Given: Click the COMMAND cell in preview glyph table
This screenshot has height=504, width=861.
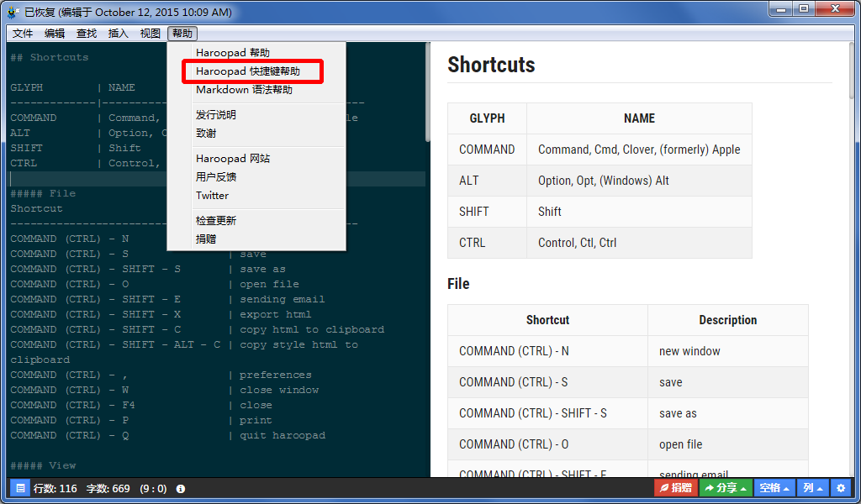Looking at the screenshot, I should [487, 150].
